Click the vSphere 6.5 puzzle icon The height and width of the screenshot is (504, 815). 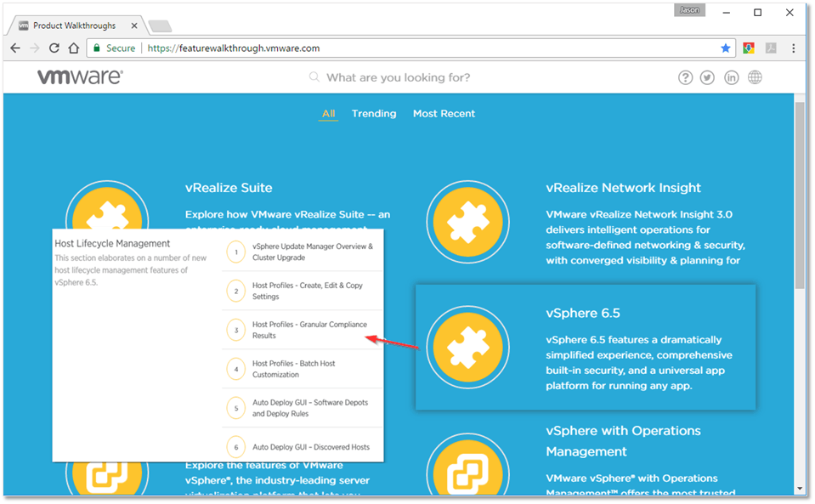[x=467, y=347]
